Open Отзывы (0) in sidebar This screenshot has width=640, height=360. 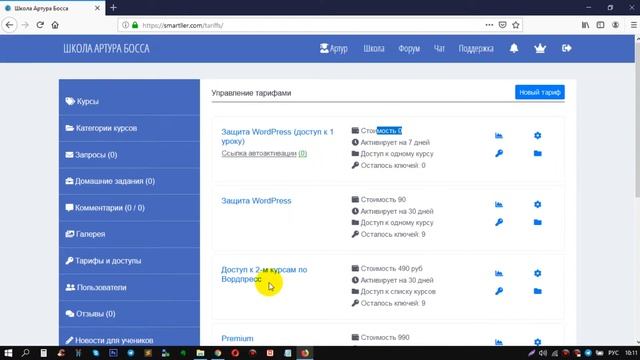tap(129, 314)
